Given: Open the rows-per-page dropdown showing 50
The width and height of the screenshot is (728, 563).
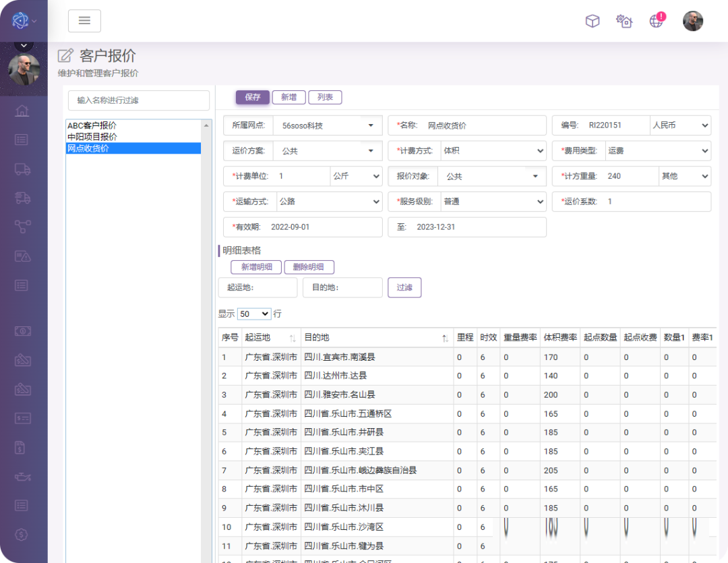Looking at the screenshot, I should point(254,314).
